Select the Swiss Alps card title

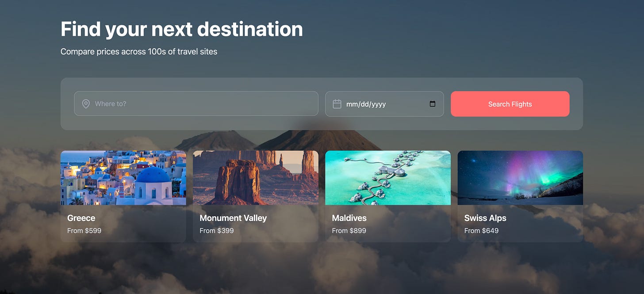click(x=485, y=218)
